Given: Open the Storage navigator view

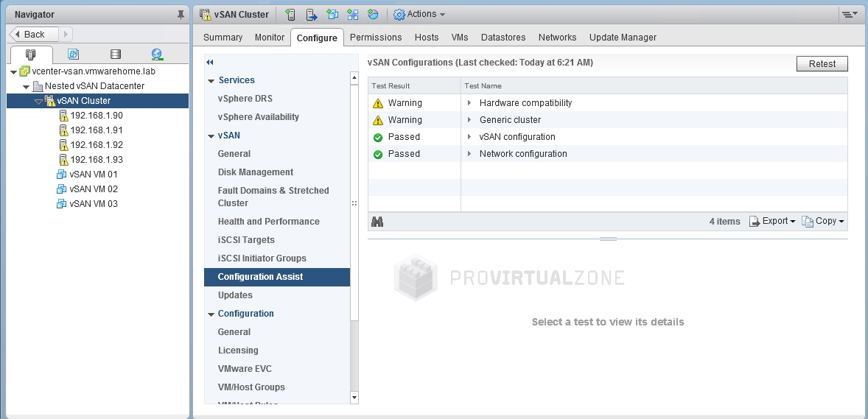Looking at the screenshot, I should pos(115,54).
